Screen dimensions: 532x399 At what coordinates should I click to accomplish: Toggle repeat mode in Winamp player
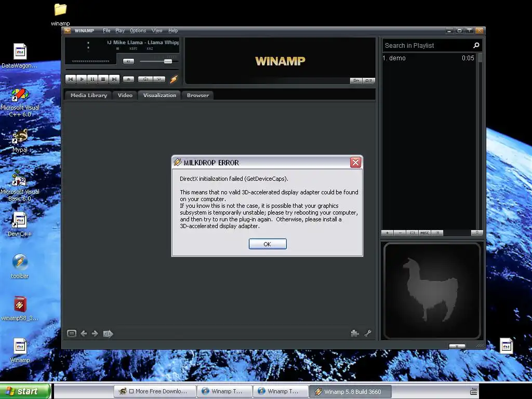click(x=159, y=79)
